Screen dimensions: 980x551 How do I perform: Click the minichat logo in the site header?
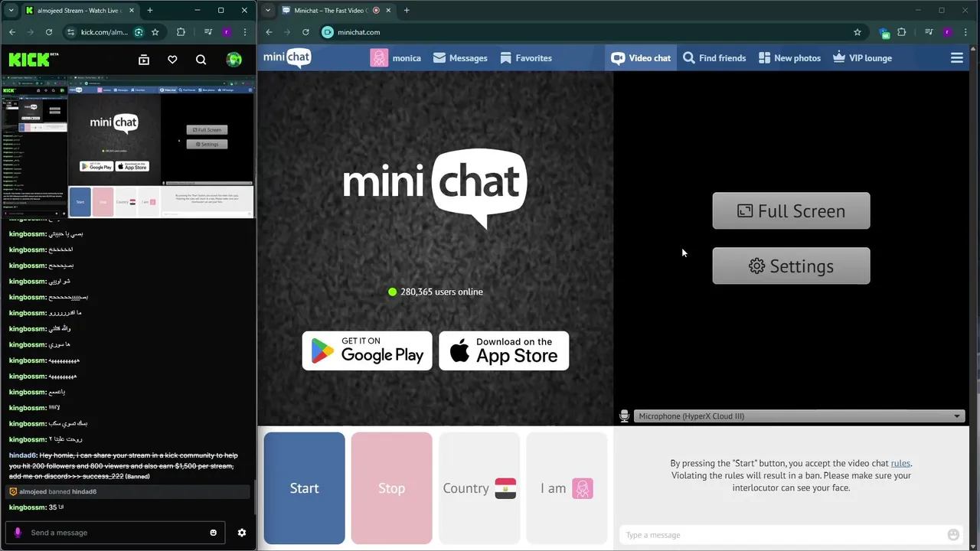click(287, 58)
